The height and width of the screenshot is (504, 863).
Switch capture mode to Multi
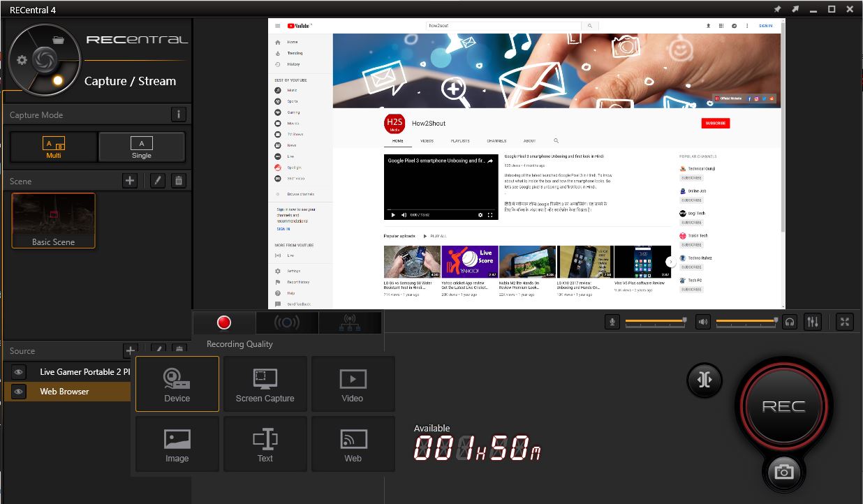click(x=54, y=147)
